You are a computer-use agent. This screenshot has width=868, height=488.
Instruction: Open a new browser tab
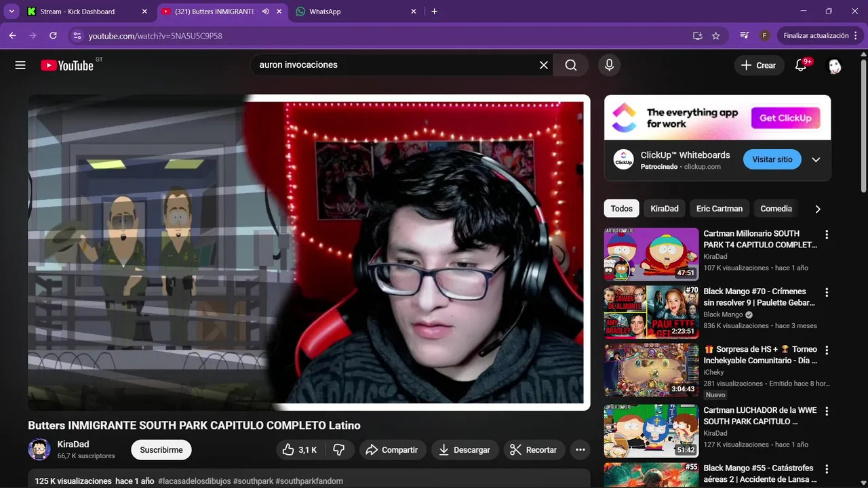pyautogui.click(x=435, y=12)
